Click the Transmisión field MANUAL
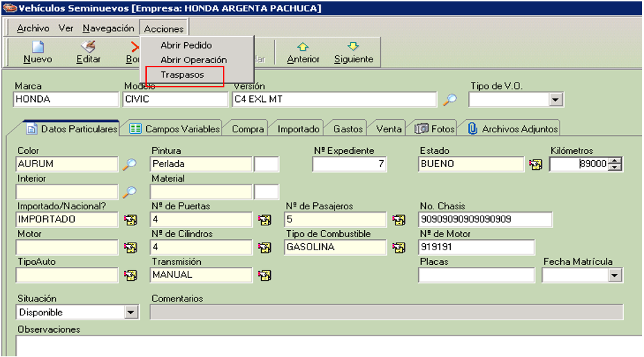This screenshot has height=357, width=644. tap(201, 275)
